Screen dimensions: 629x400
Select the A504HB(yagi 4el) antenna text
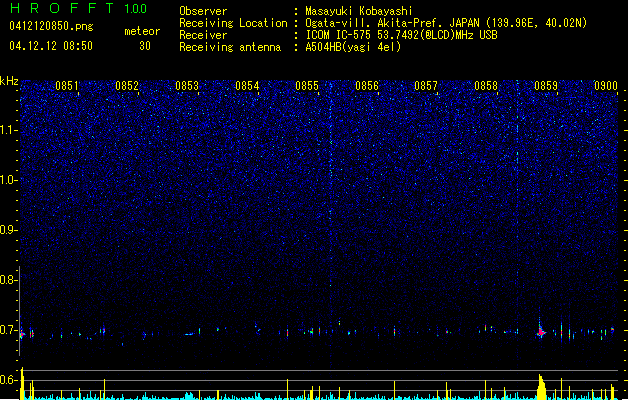click(353, 47)
